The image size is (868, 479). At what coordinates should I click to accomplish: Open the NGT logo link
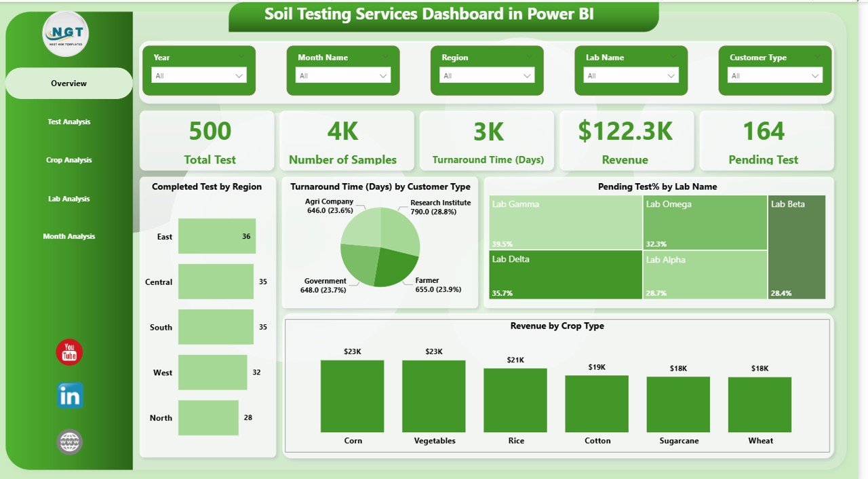(x=66, y=33)
